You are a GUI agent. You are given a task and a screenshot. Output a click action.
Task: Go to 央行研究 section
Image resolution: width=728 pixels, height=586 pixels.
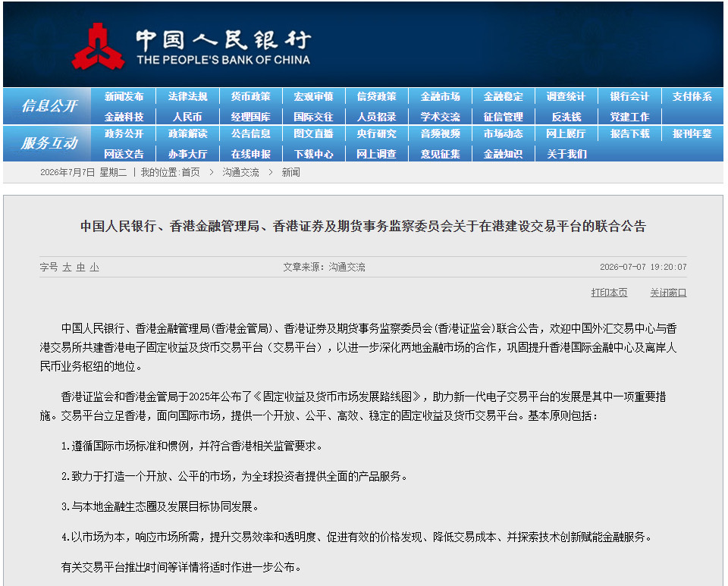pyautogui.click(x=377, y=133)
